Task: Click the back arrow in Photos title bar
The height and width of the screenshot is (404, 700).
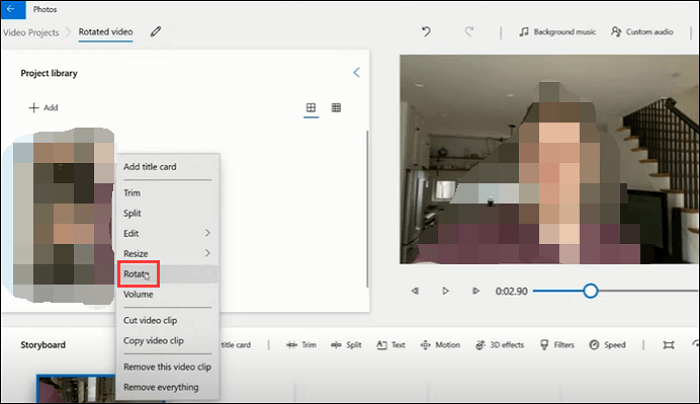Action: (x=11, y=9)
